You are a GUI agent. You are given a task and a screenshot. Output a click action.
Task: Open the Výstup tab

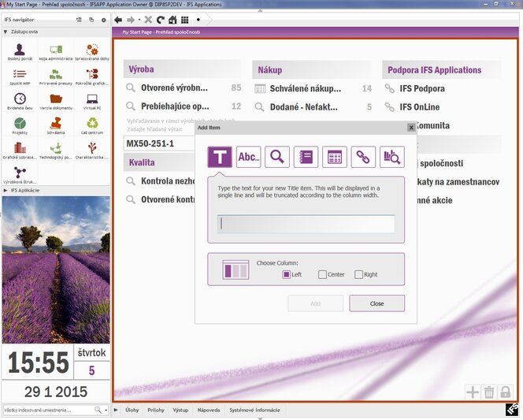click(x=180, y=410)
